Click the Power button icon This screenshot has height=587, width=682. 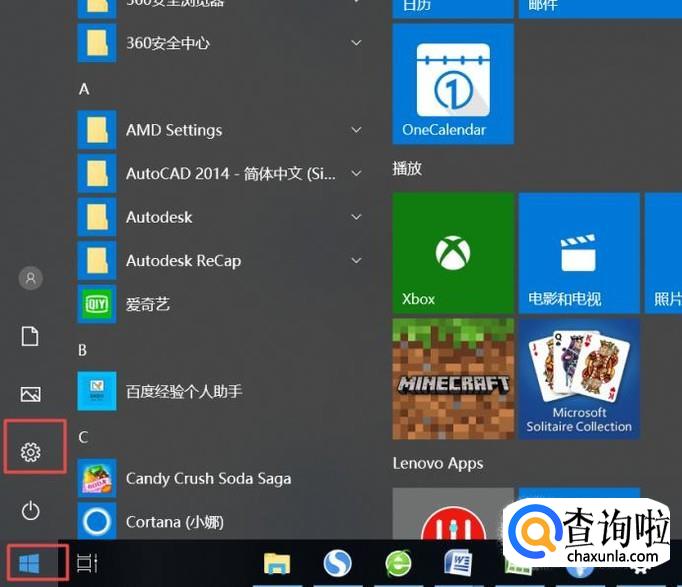[x=30, y=510]
